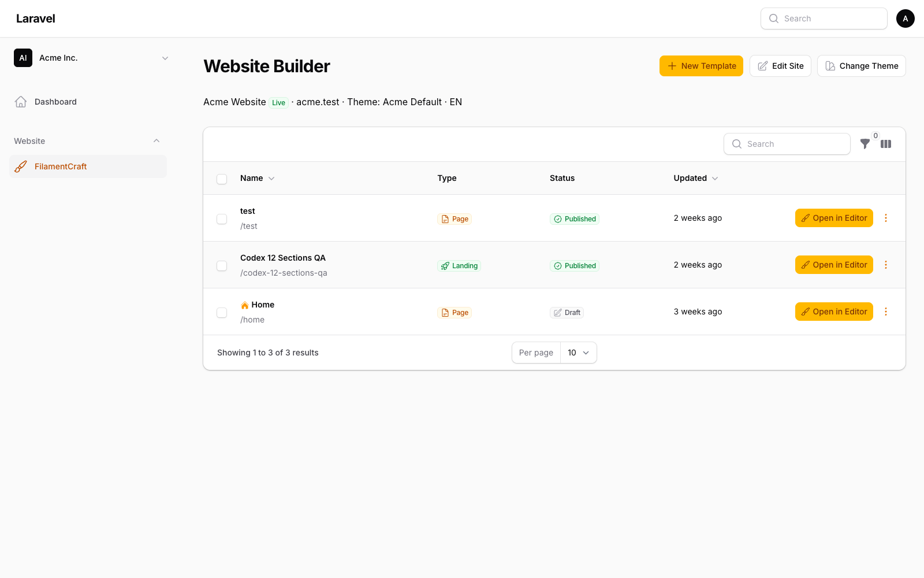This screenshot has height=578, width=924.
Task: Collapse the Website navigation group
Action: tap(157, 141)
